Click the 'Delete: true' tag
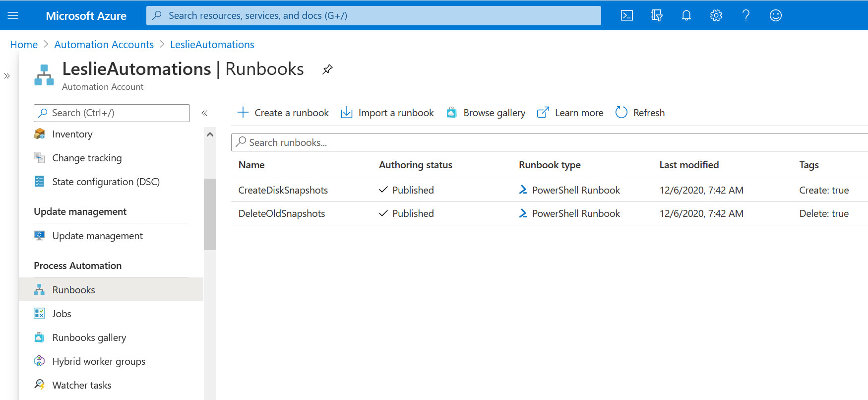868x400 pixels. pyautogui.click(x=824, y=213)
